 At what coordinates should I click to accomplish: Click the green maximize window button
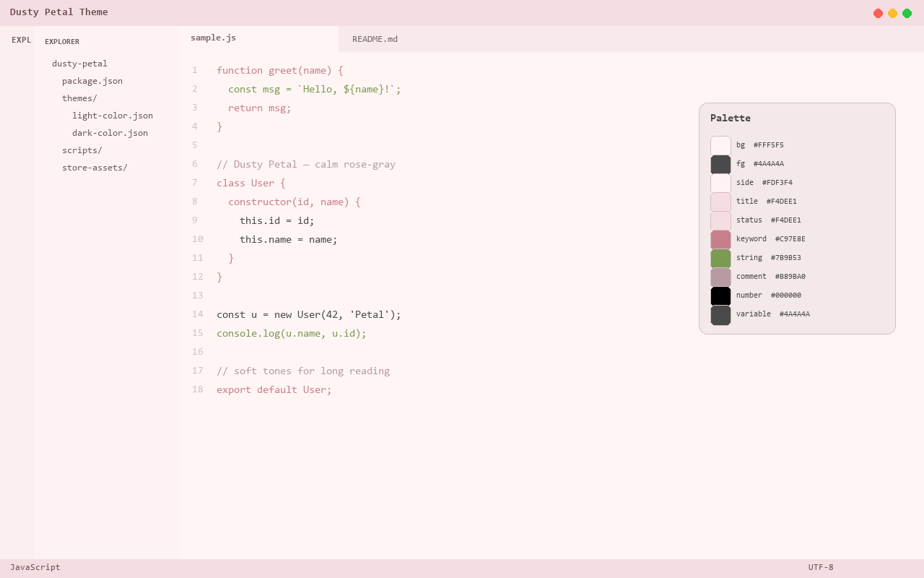907,13
